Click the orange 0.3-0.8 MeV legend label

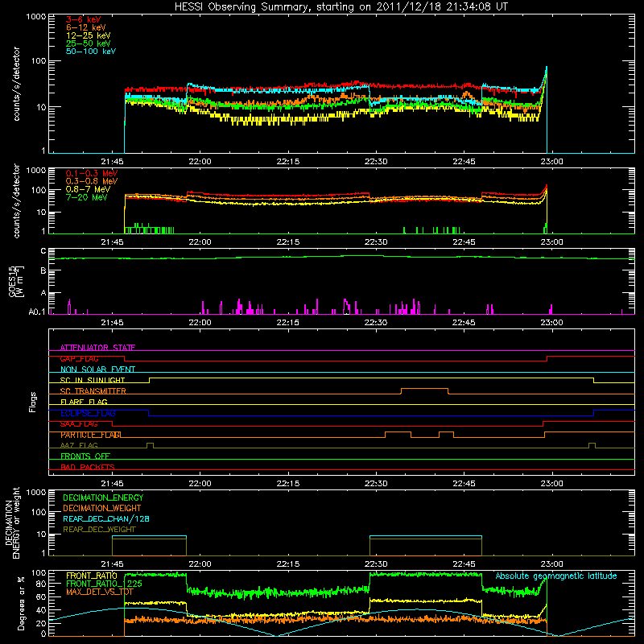tap(92, 181)
